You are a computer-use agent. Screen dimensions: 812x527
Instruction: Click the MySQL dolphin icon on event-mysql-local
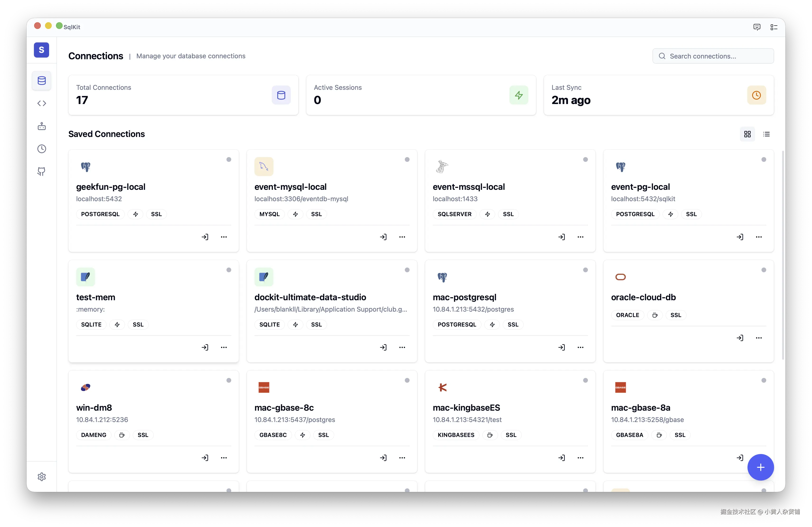click(264, 167)
